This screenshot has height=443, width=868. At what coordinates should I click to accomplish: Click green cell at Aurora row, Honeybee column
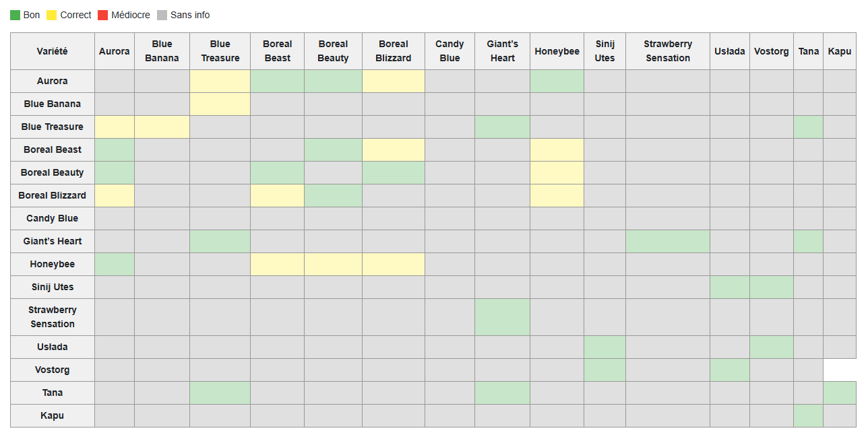coord(557,81)
